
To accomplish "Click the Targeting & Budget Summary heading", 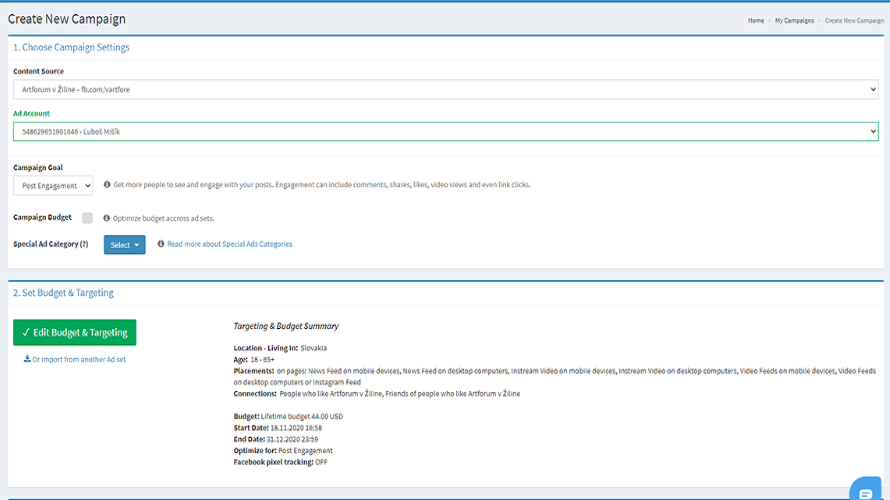I will pos(286,326).
